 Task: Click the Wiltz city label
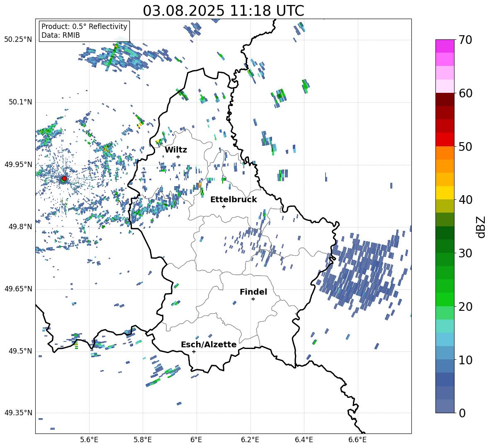pos(176,150)
